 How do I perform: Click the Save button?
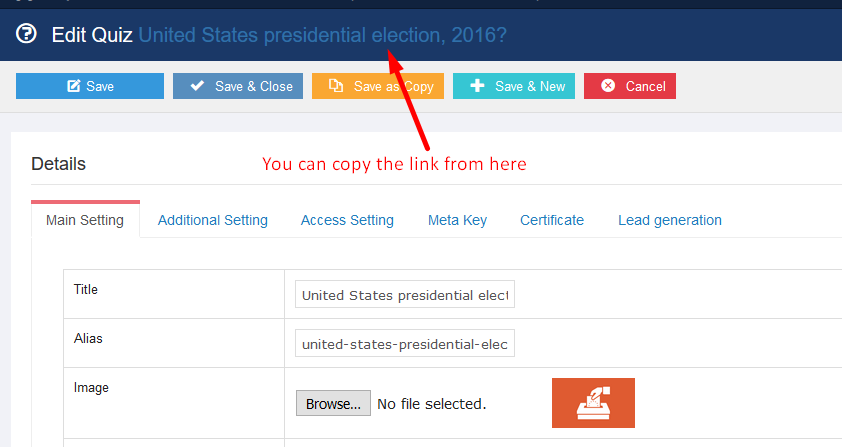tap(90, 86)
